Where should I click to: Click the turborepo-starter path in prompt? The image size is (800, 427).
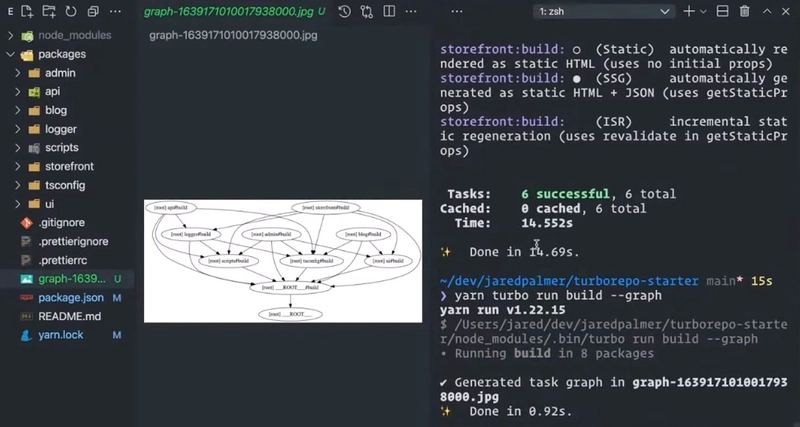pyautogui.click(x=569, y=281)
